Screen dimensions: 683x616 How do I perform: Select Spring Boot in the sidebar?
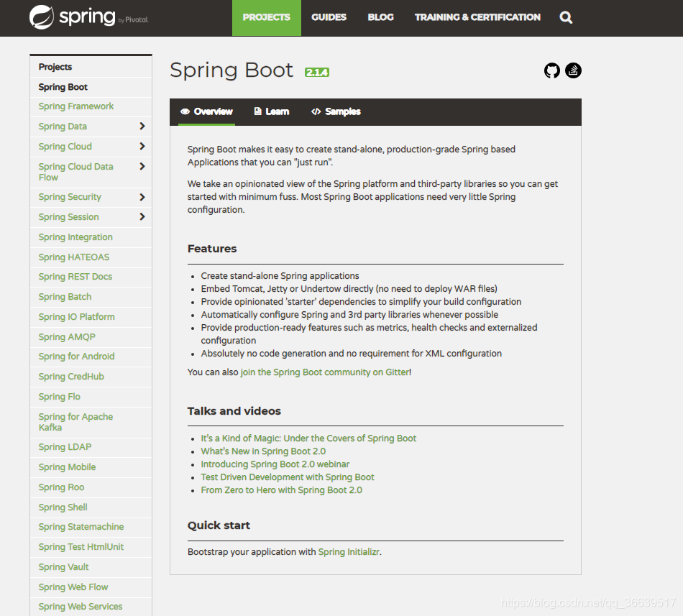click(x=63, y=87)
